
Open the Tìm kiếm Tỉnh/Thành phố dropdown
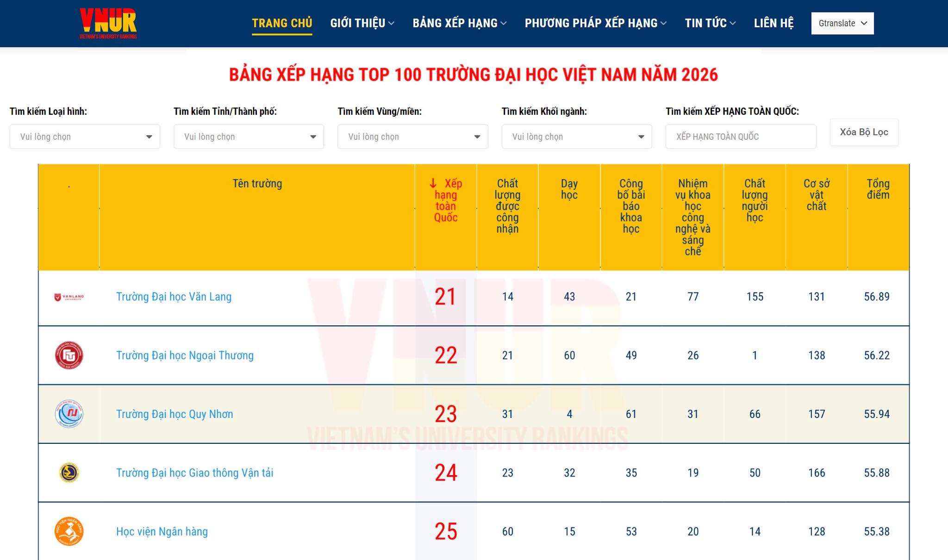(x=249, y=137)
